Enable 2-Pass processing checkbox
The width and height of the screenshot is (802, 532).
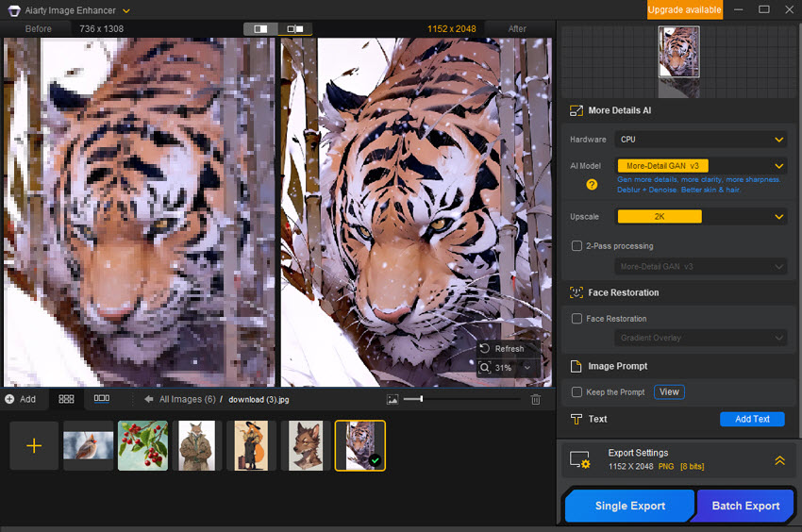click(576, 246)
